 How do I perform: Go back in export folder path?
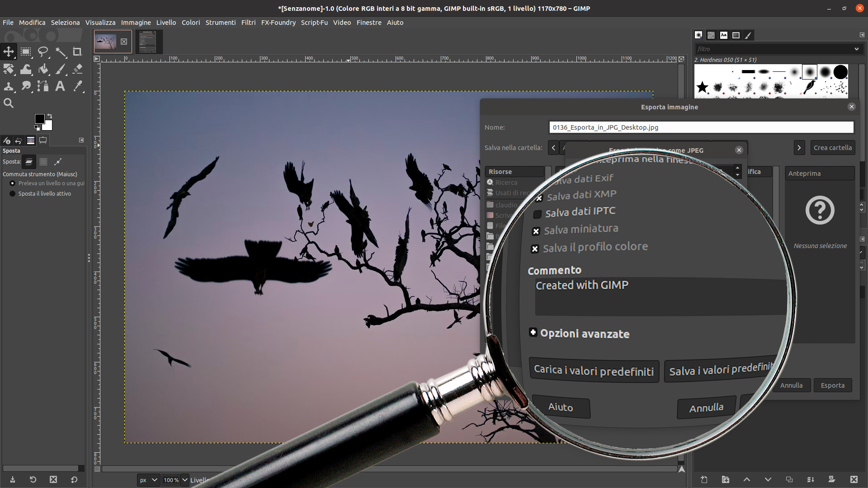click(x=553, y=148)
